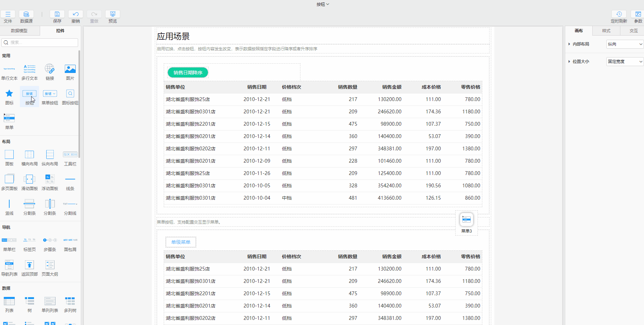Open the 内部布局 layout dropdown
644x325 pixels.
(x=625, y=44)
